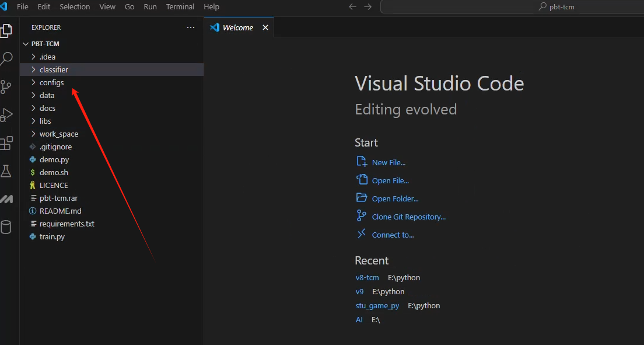Open the Run and Debug view icon

coord(6,115)
